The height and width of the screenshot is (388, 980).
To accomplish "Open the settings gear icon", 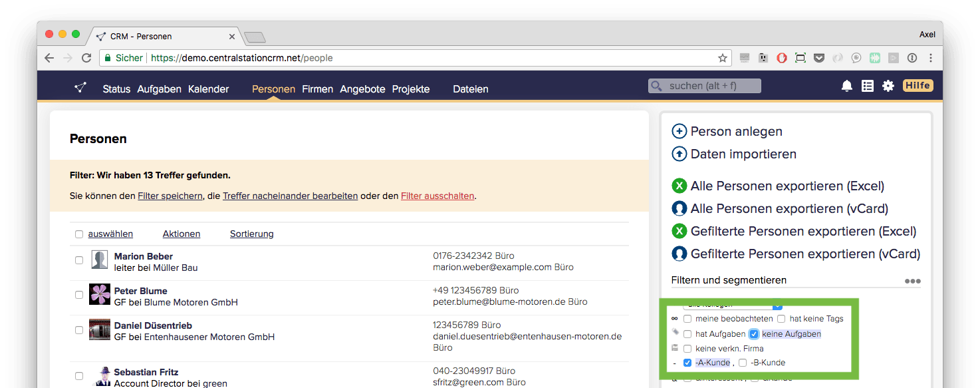I will [888, 86].
